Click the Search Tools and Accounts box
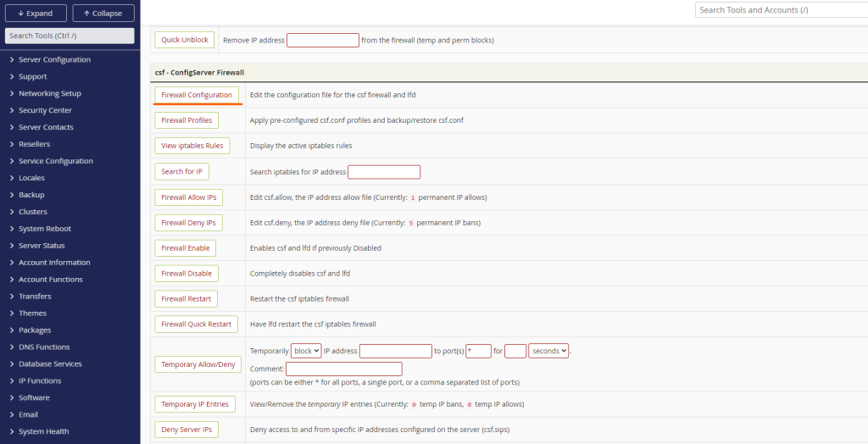Screen dimensions: 868x444 point(780,10)
